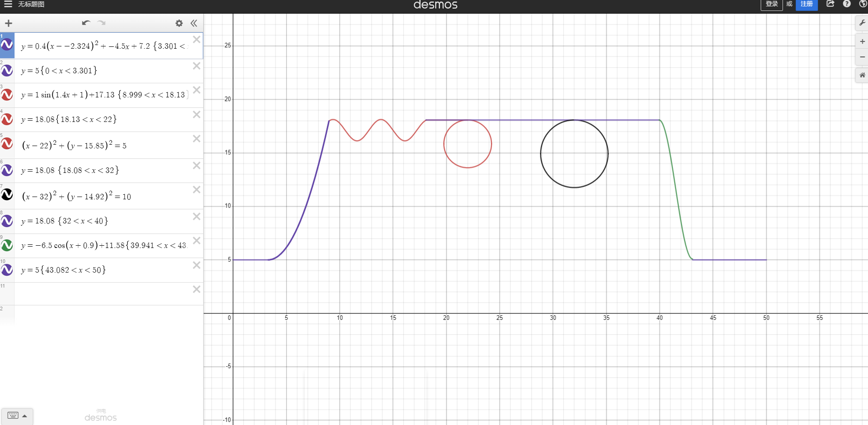Delete the cosine expression row

[x=196, y=241]
